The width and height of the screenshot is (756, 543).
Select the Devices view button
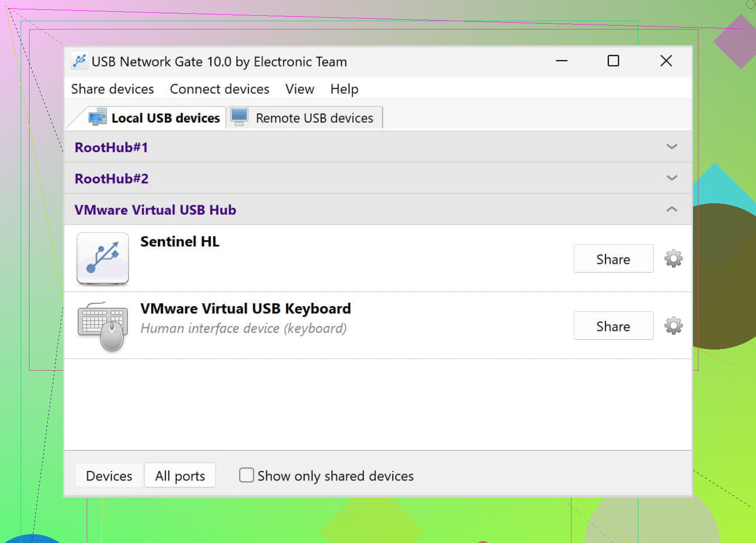(x=109, y=476)
